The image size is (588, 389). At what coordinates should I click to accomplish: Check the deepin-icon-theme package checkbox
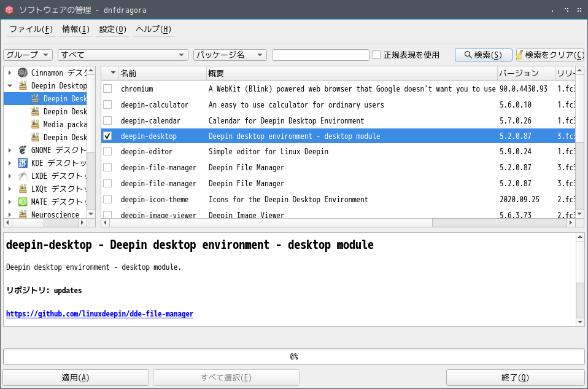point(107,199)
